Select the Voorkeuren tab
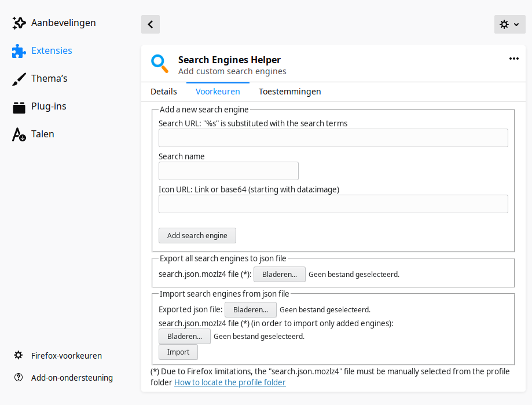 [x=218, y=92]
